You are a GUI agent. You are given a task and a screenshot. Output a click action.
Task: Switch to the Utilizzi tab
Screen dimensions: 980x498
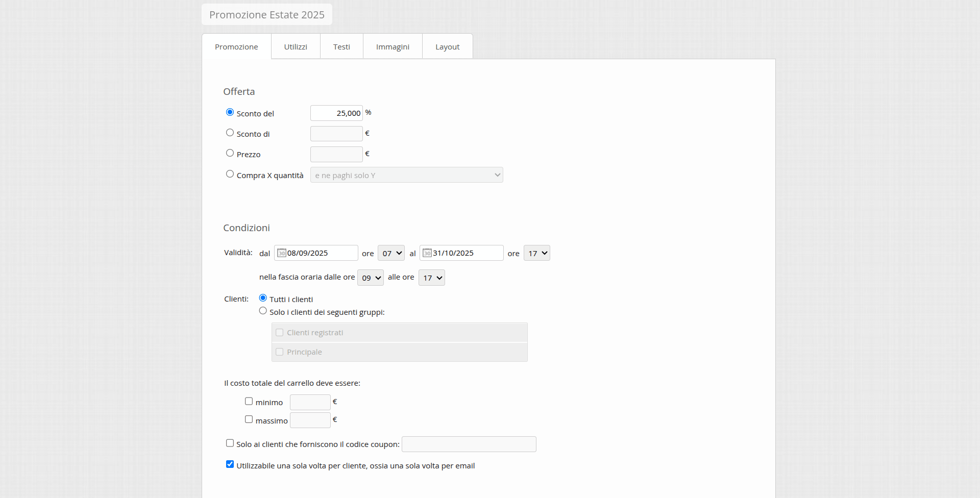[296, 47]
